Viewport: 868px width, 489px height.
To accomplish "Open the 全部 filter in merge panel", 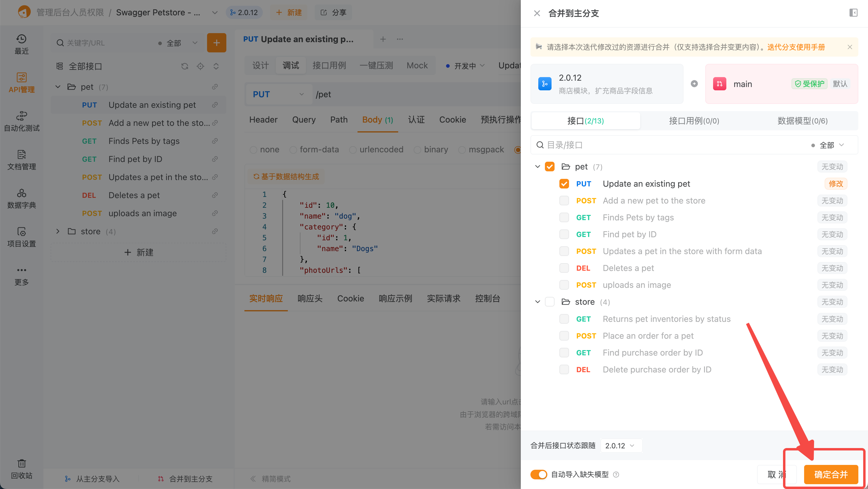I will click(828, 145).
